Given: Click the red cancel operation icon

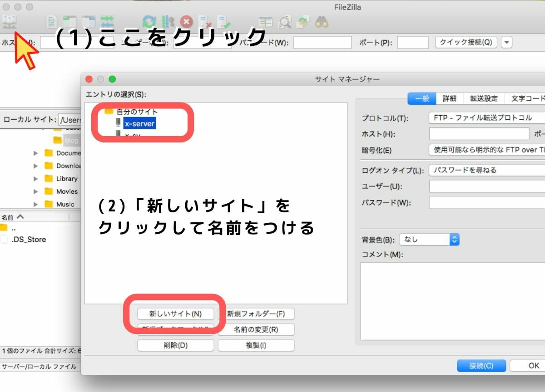Looking at the screenshot, I should click(x=186, y=21).
